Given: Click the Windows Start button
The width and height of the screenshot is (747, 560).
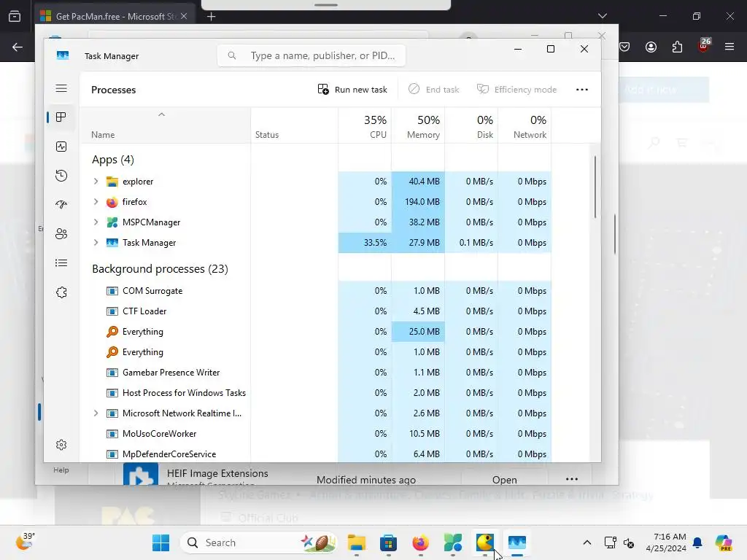Looking at the screenshot, I should (x=160, y=542).
